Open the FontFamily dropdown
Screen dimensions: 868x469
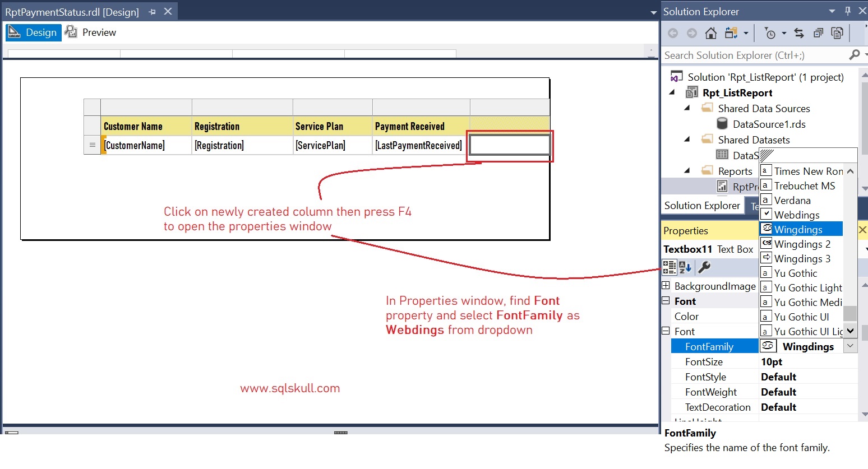point(850,346)
